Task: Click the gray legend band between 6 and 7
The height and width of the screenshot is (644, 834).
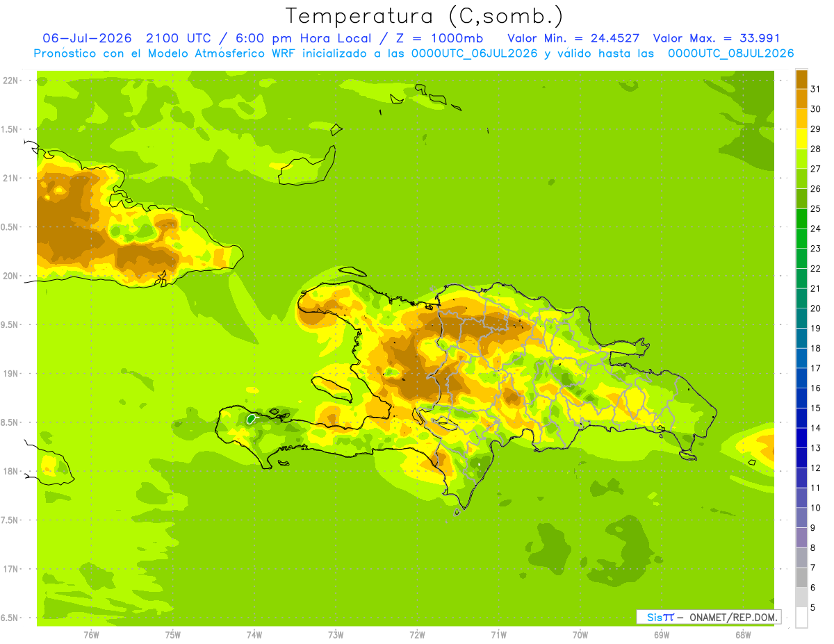Action: (801, 577)
